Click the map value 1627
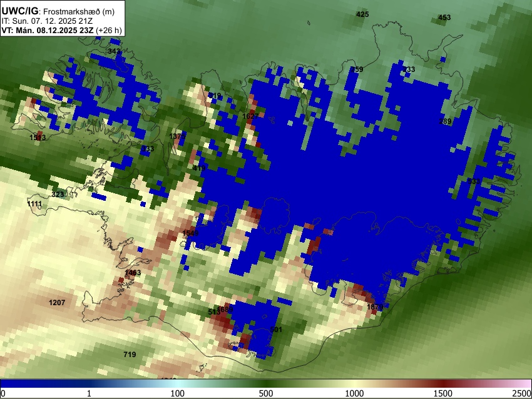This screenshot has height=399, width=532. click(250, 116)
